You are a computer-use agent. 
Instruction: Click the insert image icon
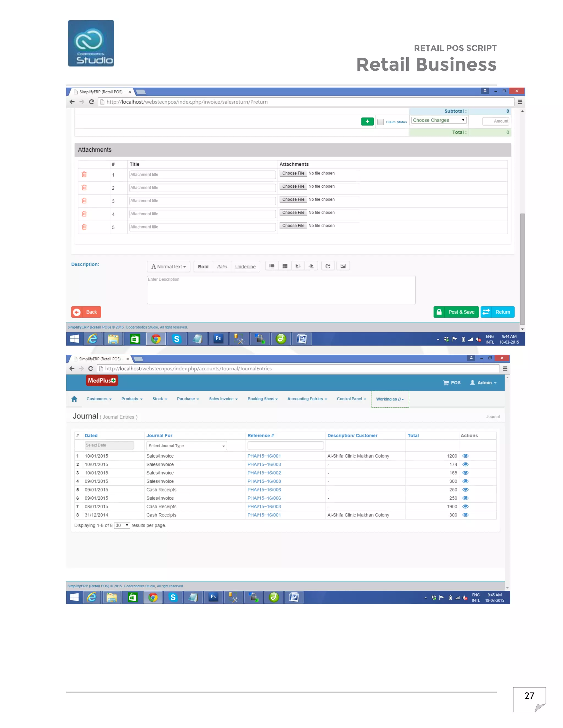(343, 266)
